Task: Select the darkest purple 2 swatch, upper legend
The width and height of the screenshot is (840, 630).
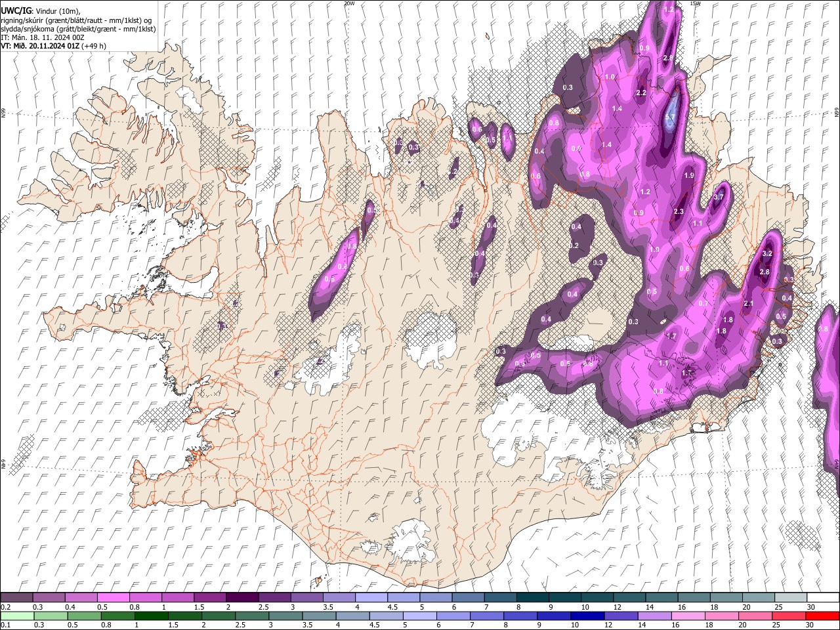Action: point(241,598)
